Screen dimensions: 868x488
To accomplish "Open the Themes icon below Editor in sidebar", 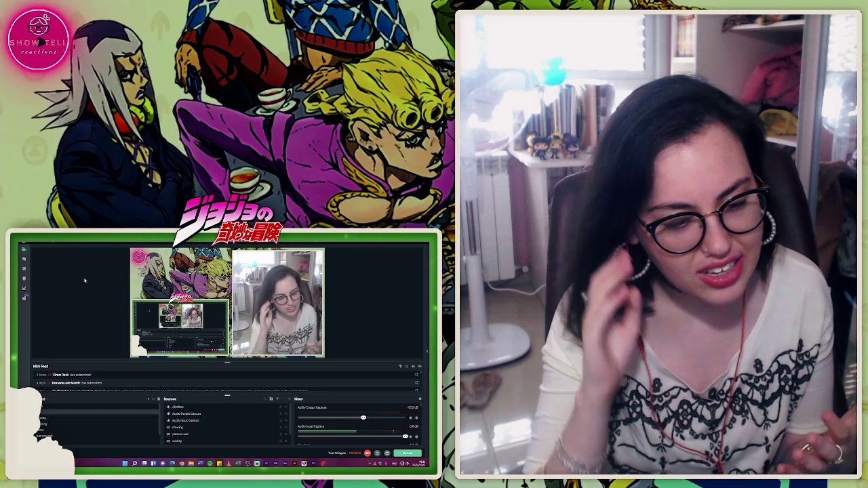I will tap(24, 259).
